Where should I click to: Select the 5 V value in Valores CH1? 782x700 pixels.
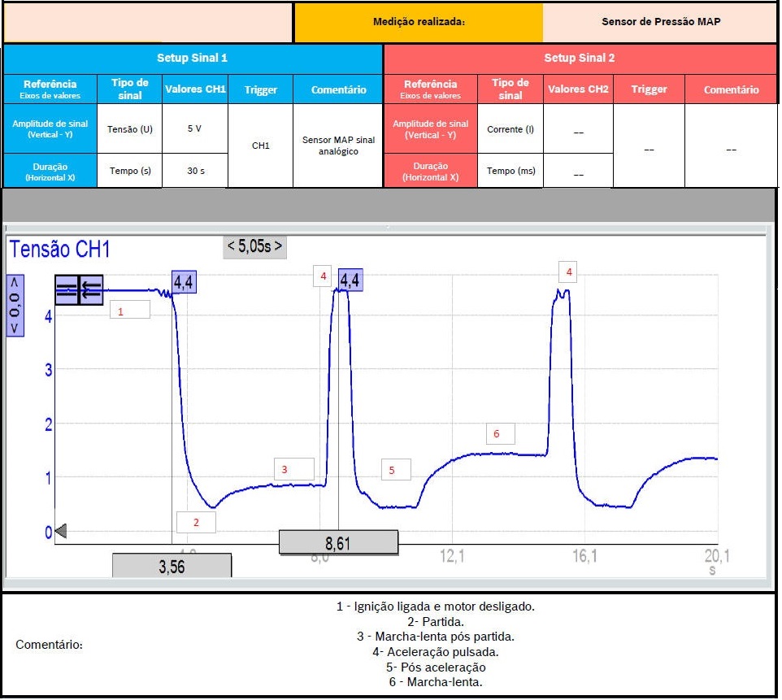point(195,128)
